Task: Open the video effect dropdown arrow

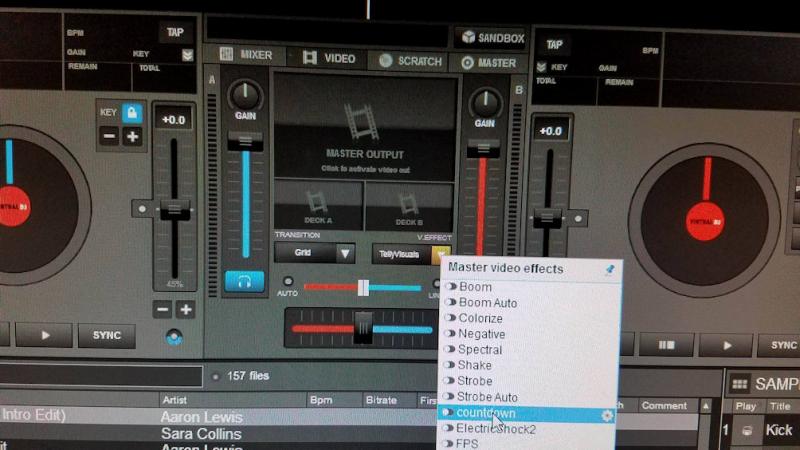Action: coord(441,255)
